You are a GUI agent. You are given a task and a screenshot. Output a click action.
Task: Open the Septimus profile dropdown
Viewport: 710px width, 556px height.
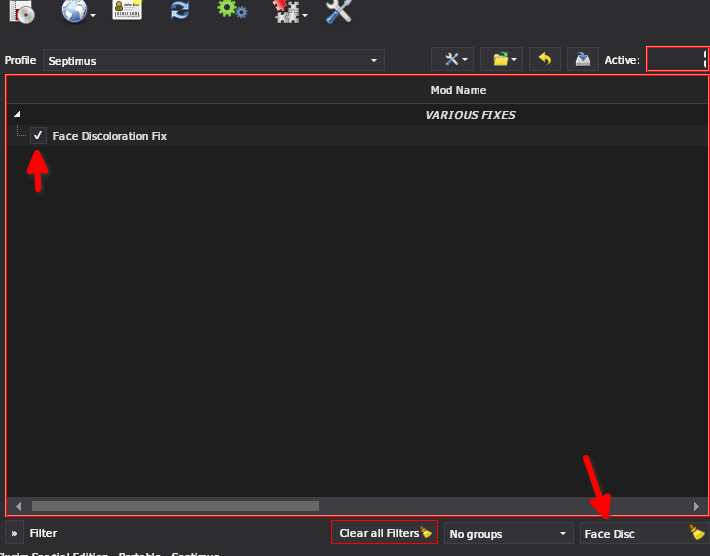[x=214, y=60]
